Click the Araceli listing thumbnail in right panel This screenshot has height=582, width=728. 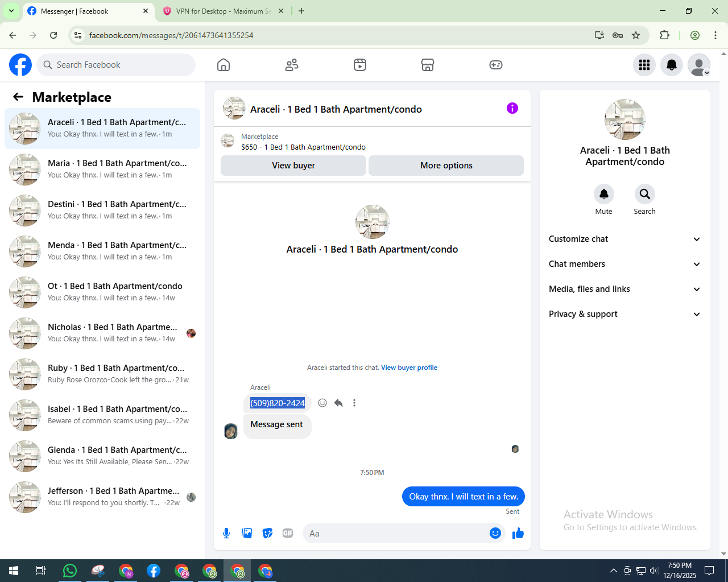tap(624, 119)
